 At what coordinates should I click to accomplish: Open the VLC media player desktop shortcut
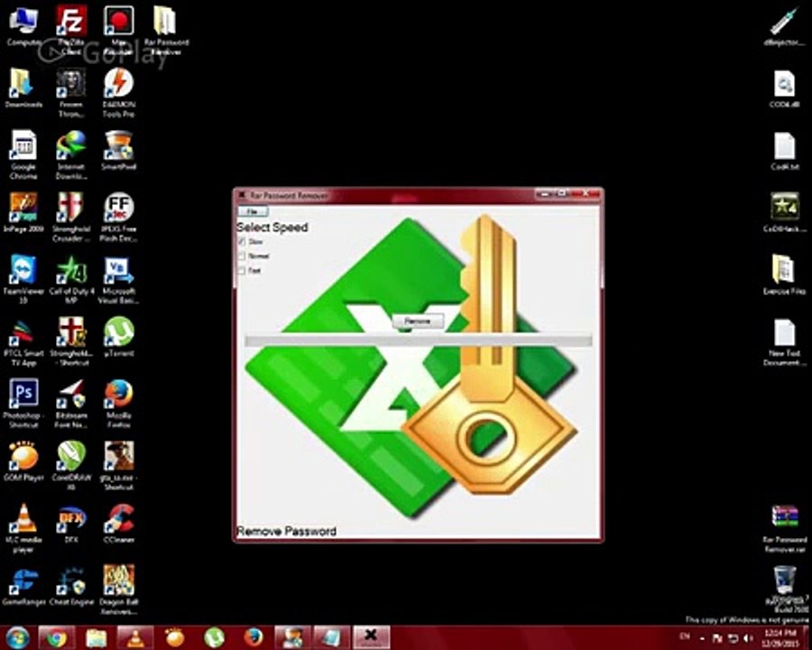pos(23,527)
